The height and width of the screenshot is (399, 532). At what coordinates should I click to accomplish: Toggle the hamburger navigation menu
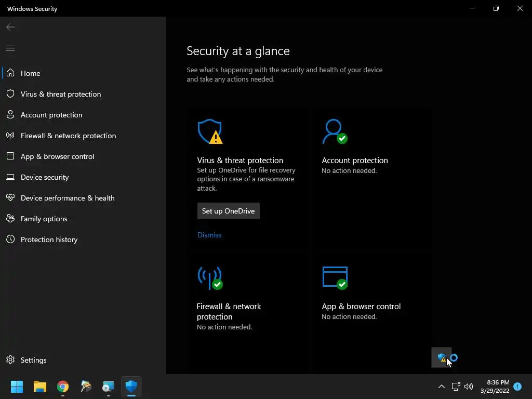coord(10,48)
